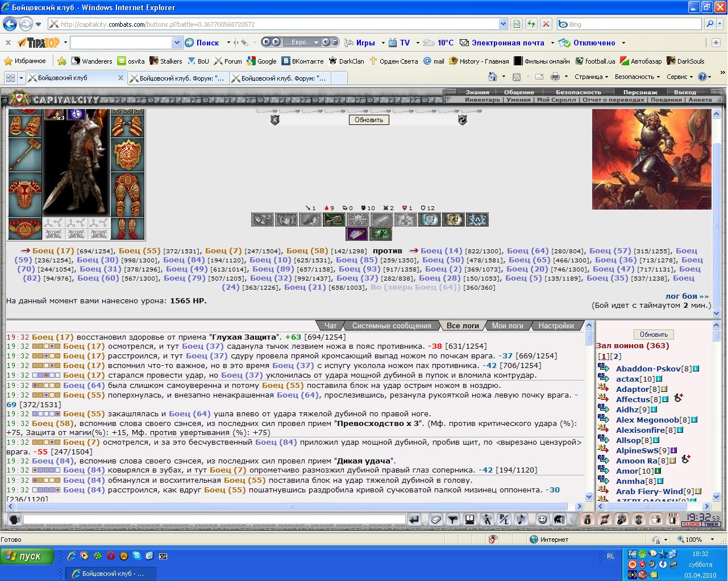This screenshot has width=728, height=581.
Task: Toggle the TIMER label under clock
Action: (x=711, y=525)
